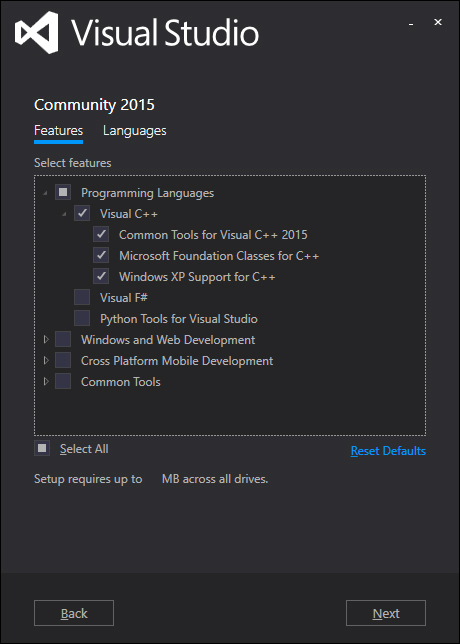Uncheck Microsoft Foundation Classes for C++
Screen dimensions: 460x644
pos(101,255)
